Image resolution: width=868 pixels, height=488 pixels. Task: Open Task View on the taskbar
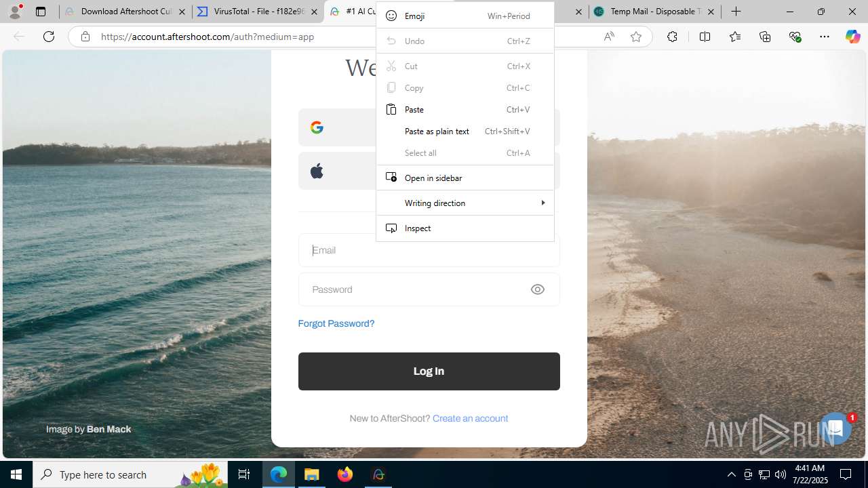tap(244, 474)
